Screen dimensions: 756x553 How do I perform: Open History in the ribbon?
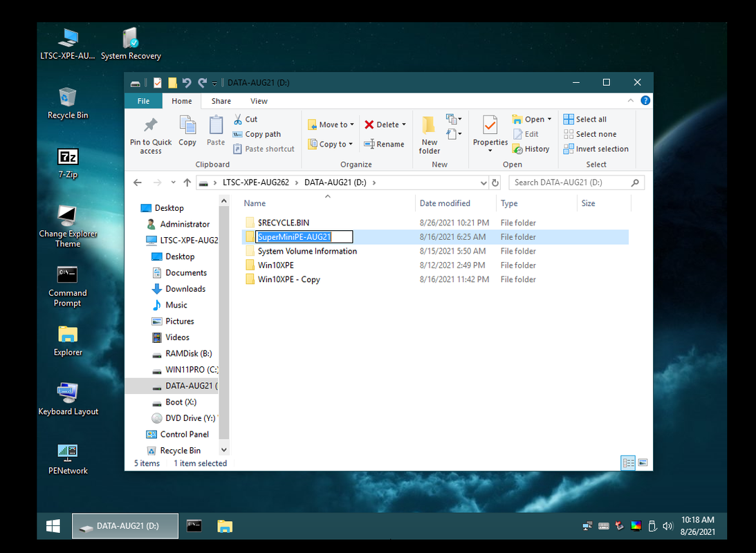pos(531,149)
